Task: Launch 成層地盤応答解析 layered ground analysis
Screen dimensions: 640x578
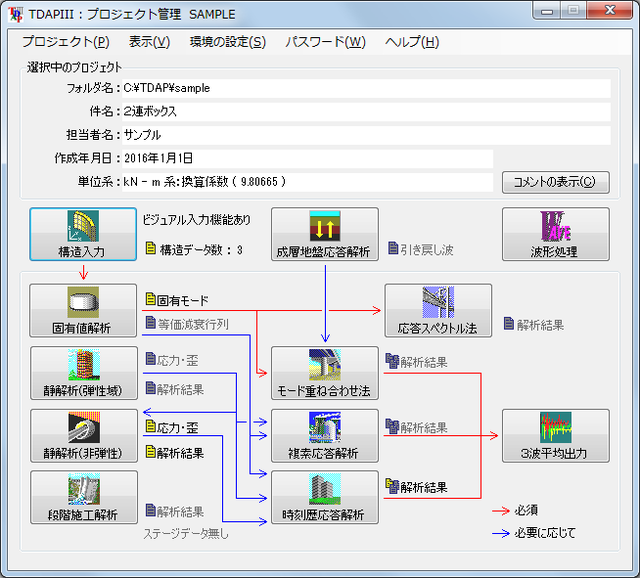Action: [x=325, y=234]
